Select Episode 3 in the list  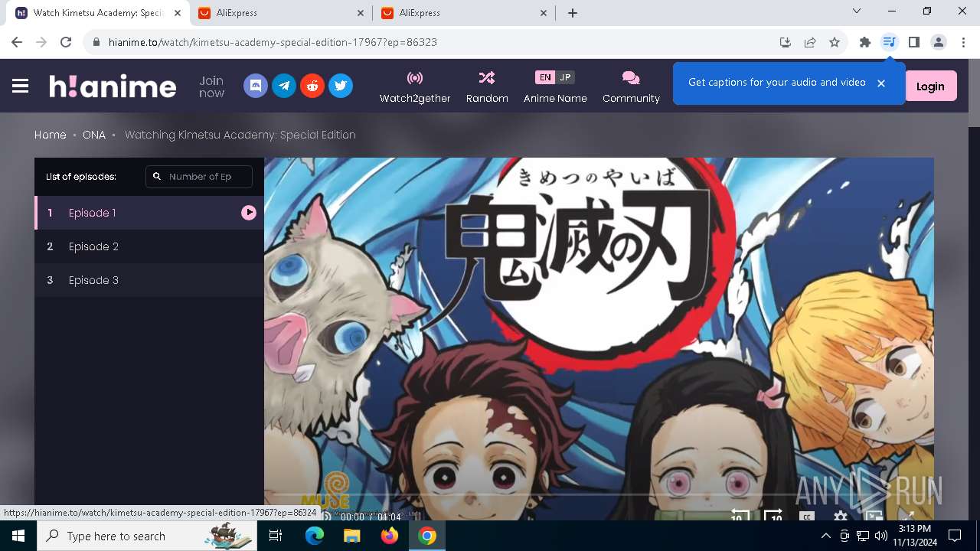(x=149, y=280)
